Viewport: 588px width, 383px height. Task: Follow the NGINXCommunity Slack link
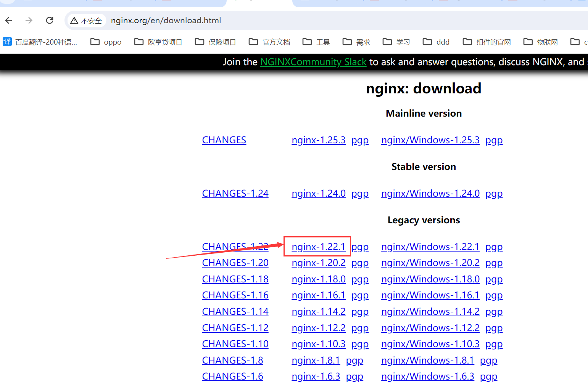tap(313, 62)
